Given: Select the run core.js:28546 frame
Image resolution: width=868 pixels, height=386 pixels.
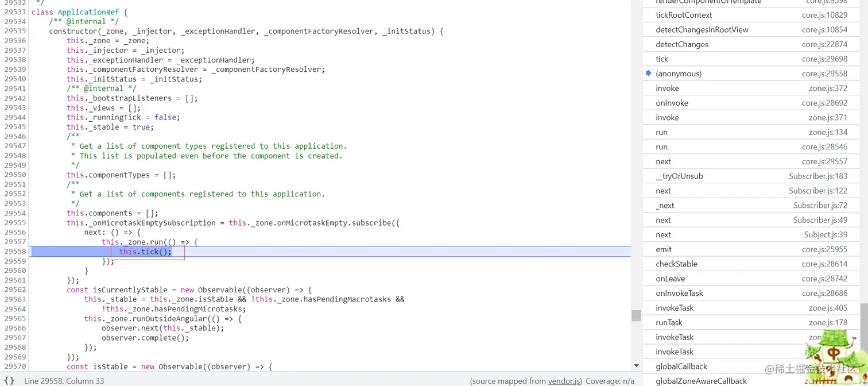Looking at the screenshot, I should tap(751, 146).
